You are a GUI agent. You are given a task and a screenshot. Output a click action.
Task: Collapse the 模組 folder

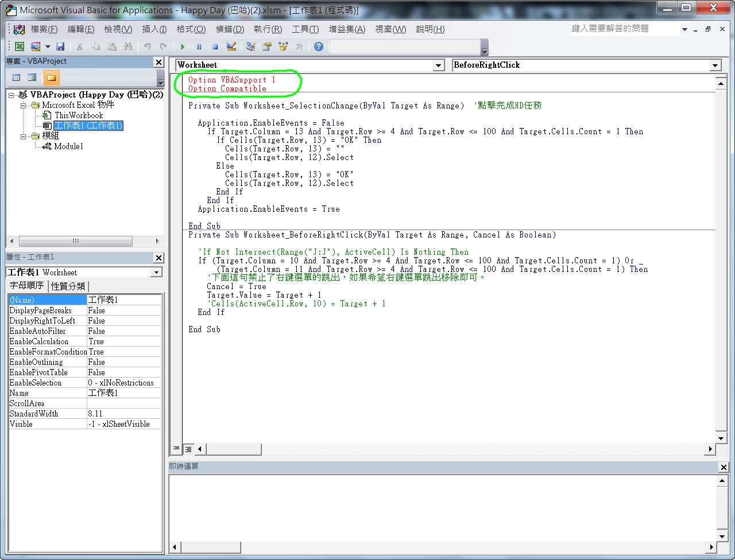24,136
